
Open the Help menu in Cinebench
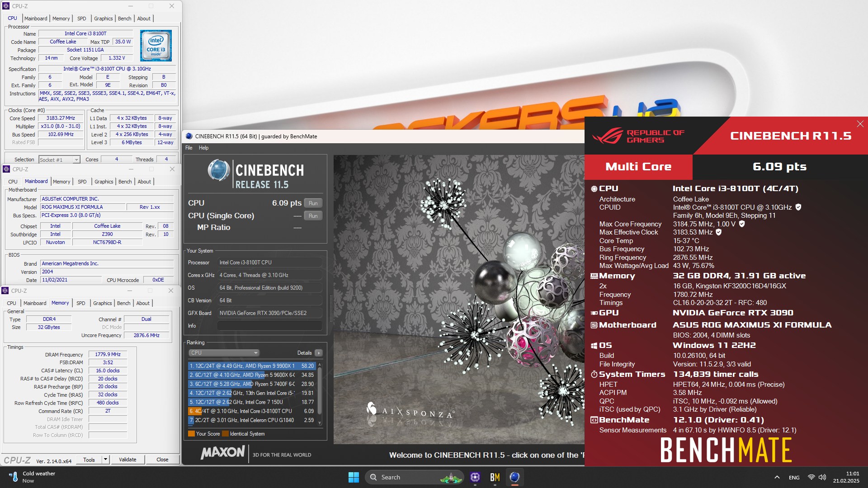coord(203,148)
